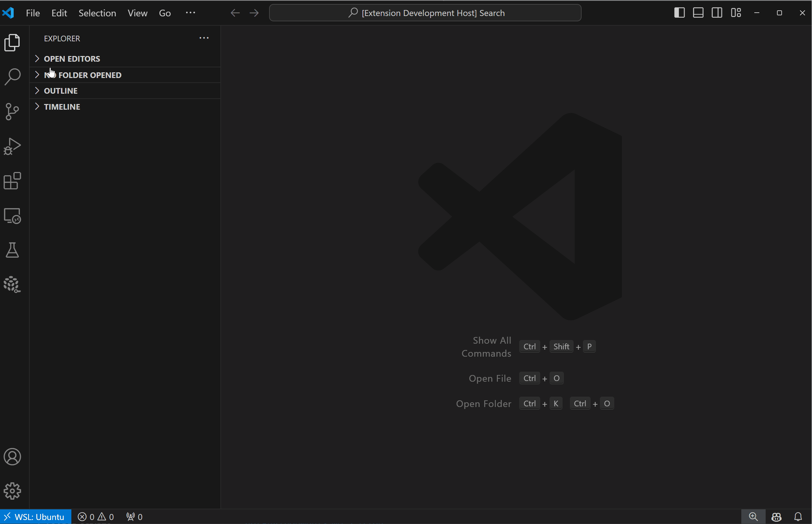Click the WSL: Ubuntu remote indicator
Screen dimensions: 812x524
point(35,517)
